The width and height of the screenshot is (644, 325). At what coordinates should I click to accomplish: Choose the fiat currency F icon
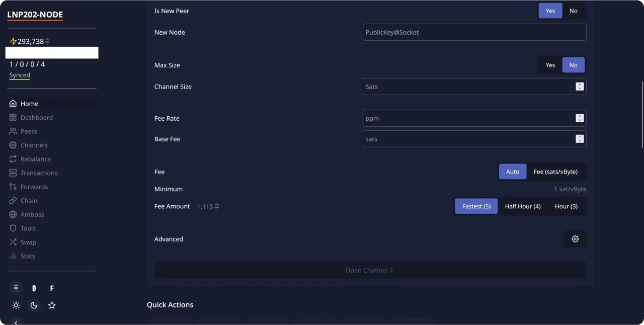pyautogui.click(x=52, y=288)
